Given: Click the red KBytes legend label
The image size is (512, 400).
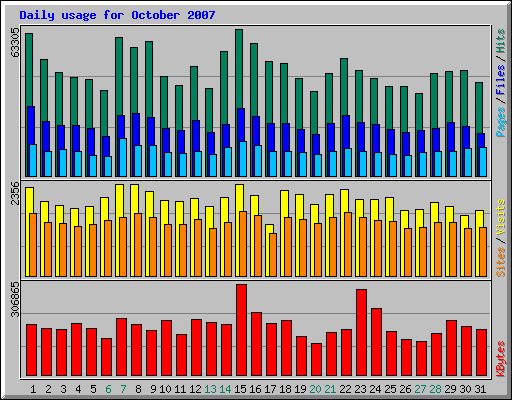Looking at the screenshot, I should point(501,359).
